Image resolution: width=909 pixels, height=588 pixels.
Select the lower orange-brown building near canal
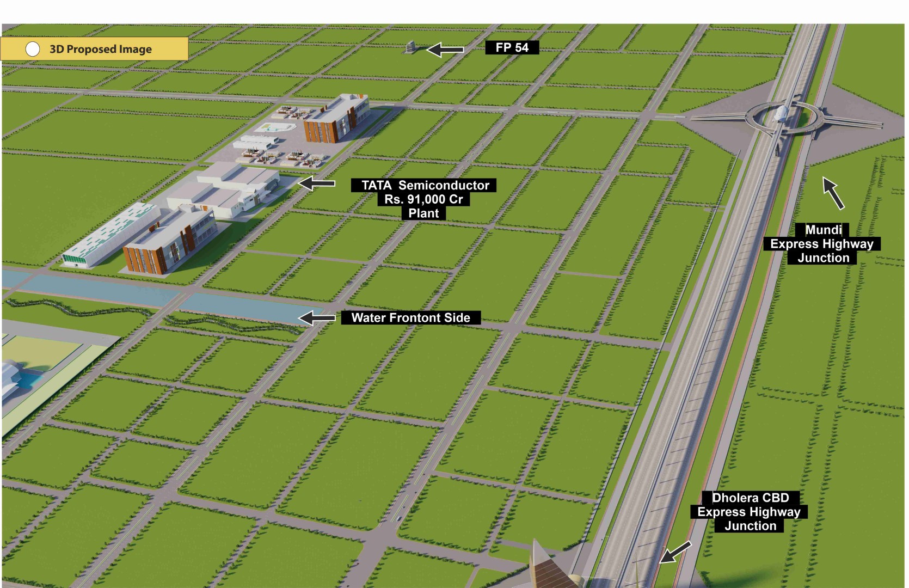coord(163,246)
